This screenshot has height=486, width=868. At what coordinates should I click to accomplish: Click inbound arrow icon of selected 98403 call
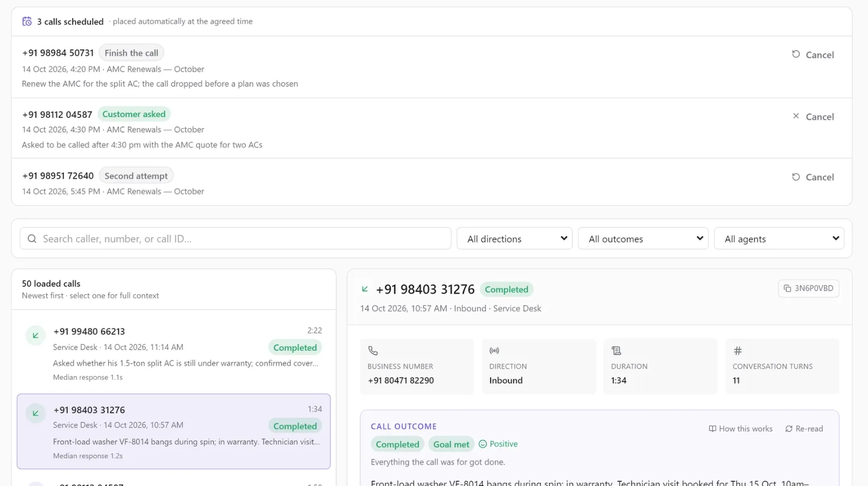[35, 413]
